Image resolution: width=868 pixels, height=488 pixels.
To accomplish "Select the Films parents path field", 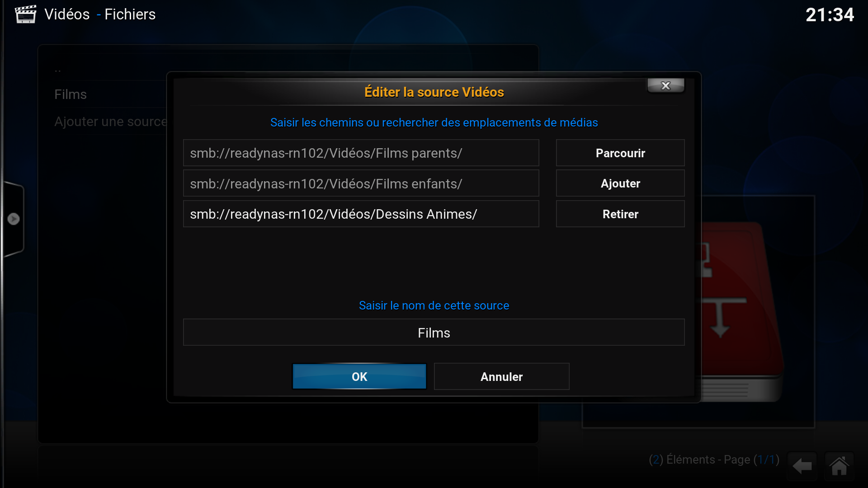I will coord(361,153).
